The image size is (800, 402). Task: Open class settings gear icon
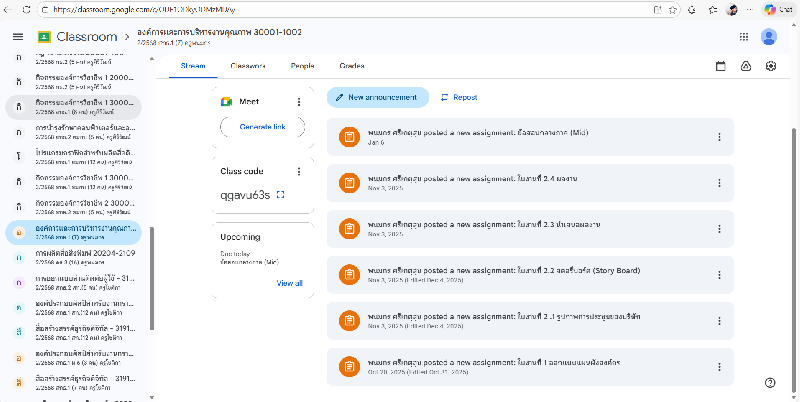click(771, 66)
